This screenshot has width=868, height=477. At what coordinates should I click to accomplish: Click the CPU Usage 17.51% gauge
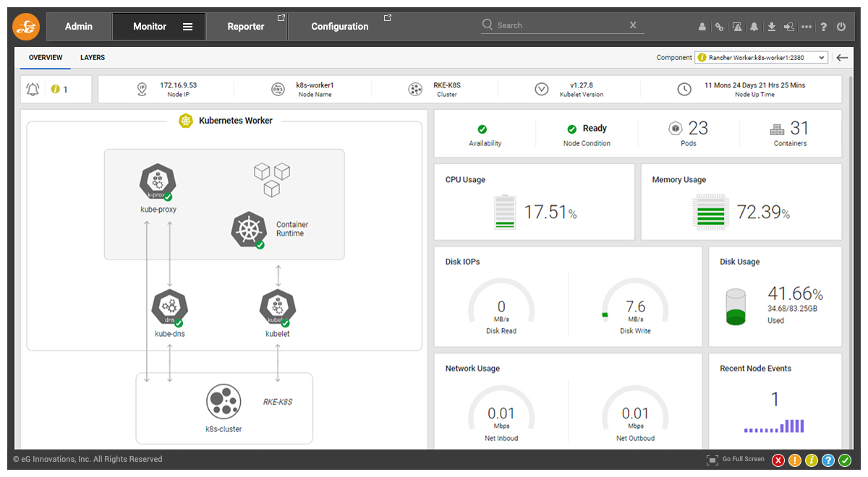pyautogui.click(x=505, y=212)
